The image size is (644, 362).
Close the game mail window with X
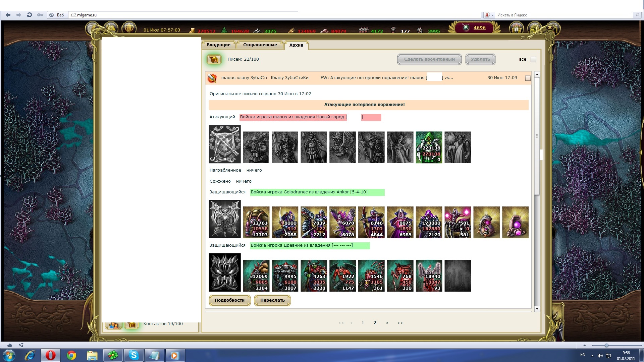pyautogui.click(x=550, y=27)
